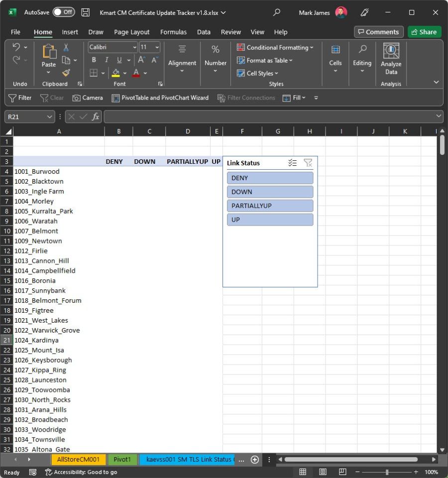
Task: Click the macro record icon in status bar
Action: [33, 472]
